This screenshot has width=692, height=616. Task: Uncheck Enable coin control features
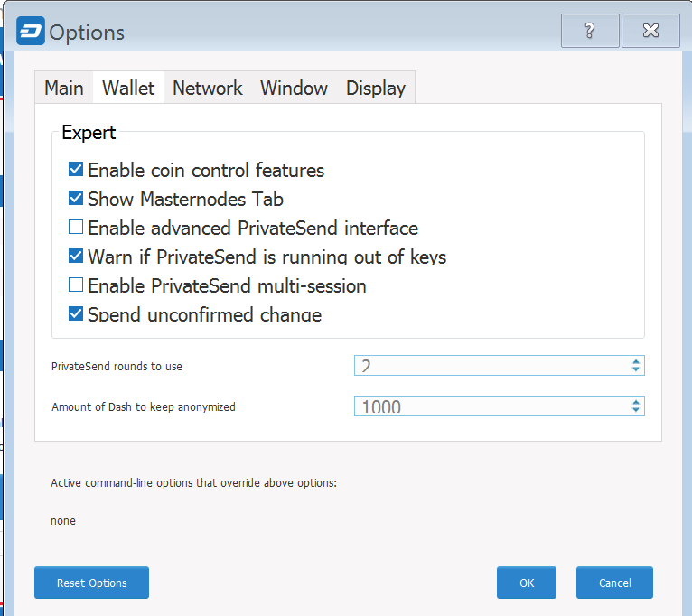point(76,170)
